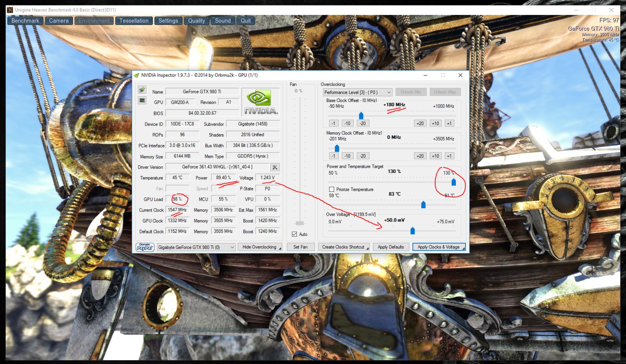Open the Settings menu in Heaven

coord(168,21)
